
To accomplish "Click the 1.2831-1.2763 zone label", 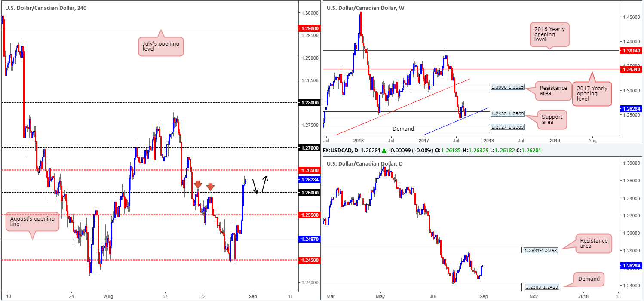I will tap(540, 250).
